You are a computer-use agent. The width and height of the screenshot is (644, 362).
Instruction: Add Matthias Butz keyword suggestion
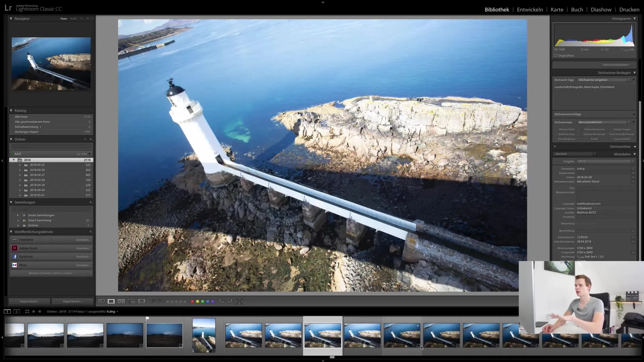tap(567, 134)
